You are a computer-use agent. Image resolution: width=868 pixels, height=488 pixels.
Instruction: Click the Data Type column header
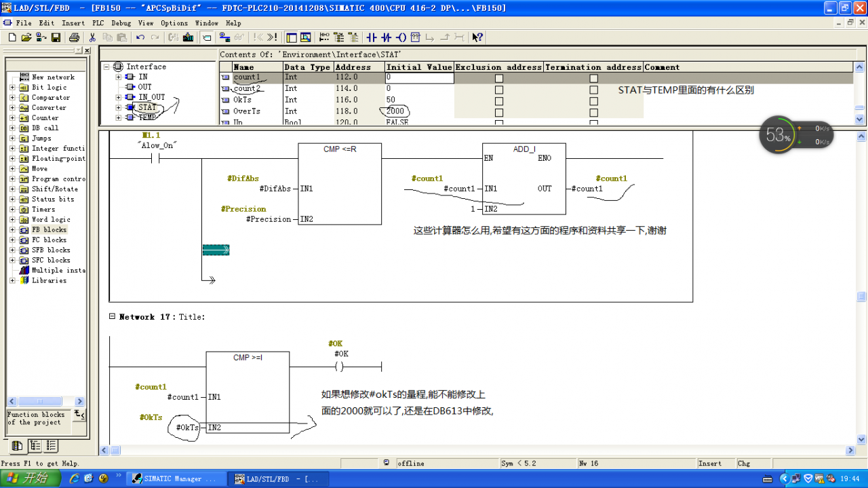tap(307, 67)
